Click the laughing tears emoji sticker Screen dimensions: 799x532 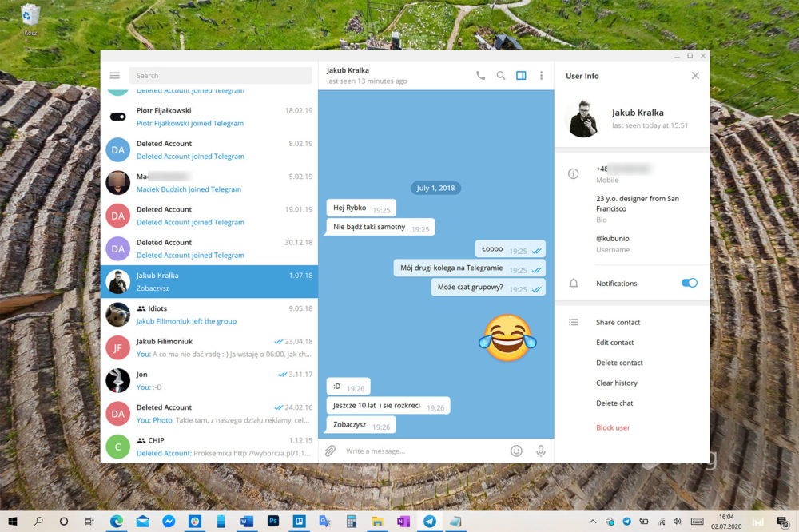pyautogui.click(x=507, y=338)
